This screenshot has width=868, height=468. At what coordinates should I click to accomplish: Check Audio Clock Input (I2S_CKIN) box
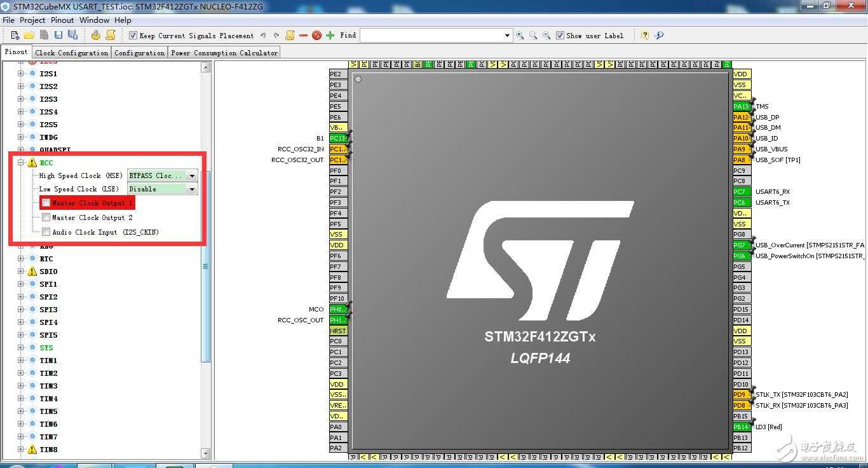click(46, 232)
